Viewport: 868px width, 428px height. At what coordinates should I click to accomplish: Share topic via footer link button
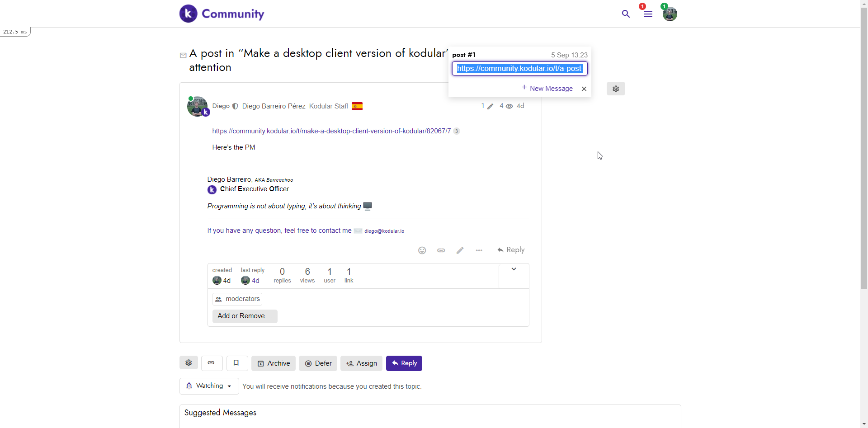point(212,363)
